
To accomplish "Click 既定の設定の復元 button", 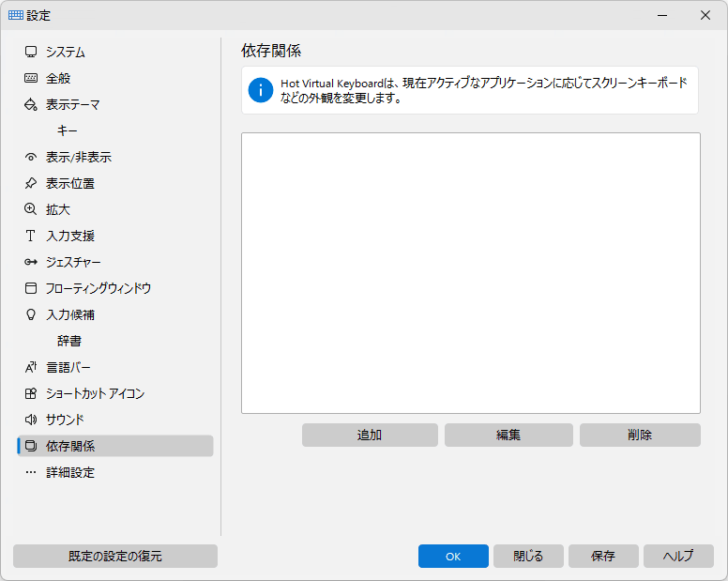I will click(115, 556).
